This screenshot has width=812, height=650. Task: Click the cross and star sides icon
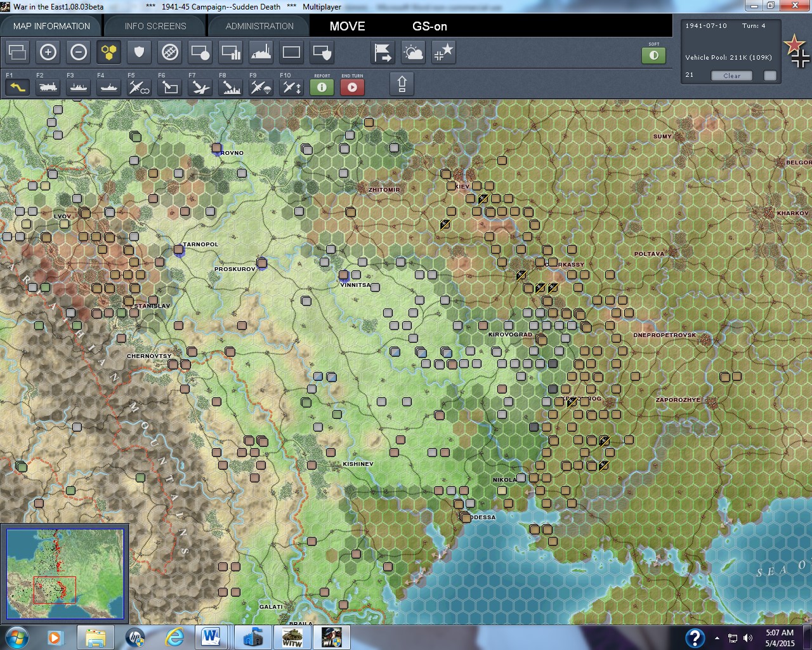click(x=443, y=52)
